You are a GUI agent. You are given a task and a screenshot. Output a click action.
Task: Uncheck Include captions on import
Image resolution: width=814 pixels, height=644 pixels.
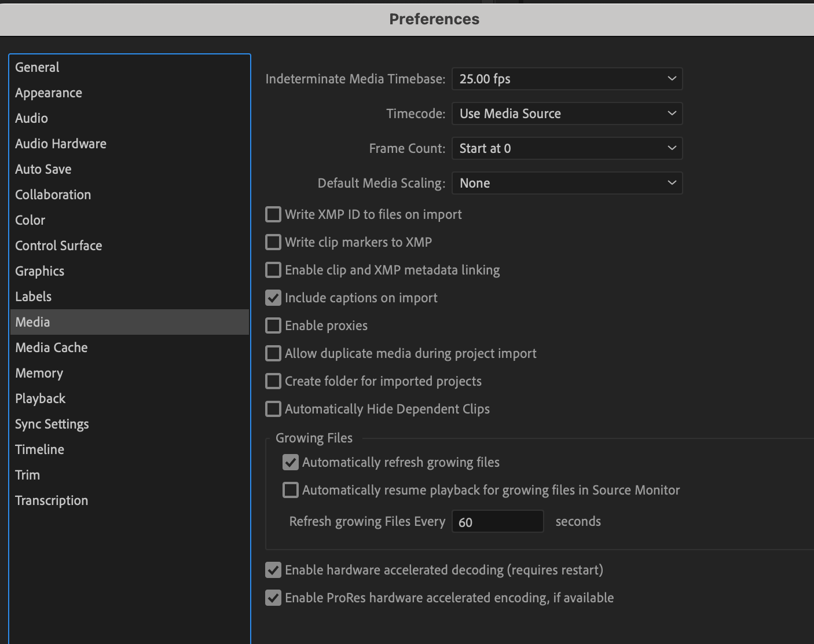click(x=273, y=298)
